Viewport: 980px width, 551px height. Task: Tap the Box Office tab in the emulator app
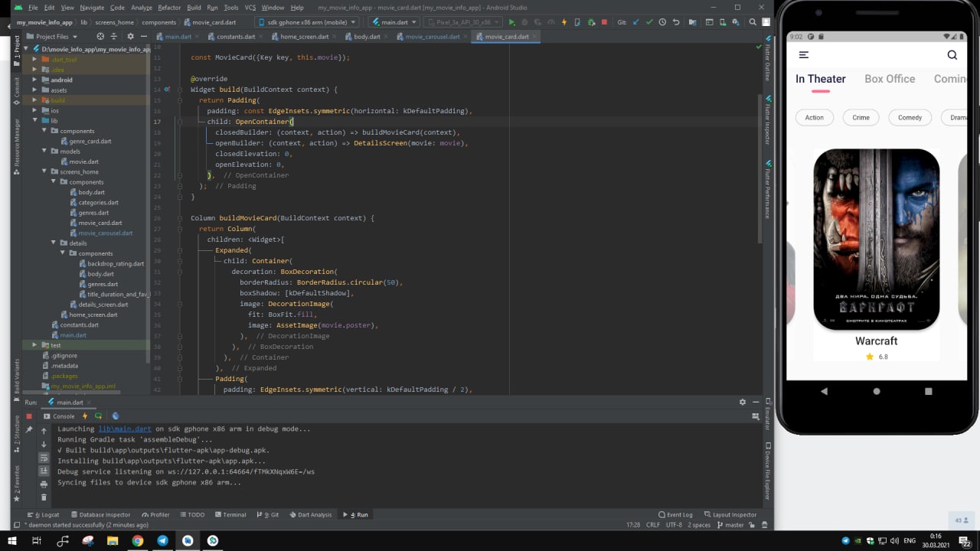[890, 79]
